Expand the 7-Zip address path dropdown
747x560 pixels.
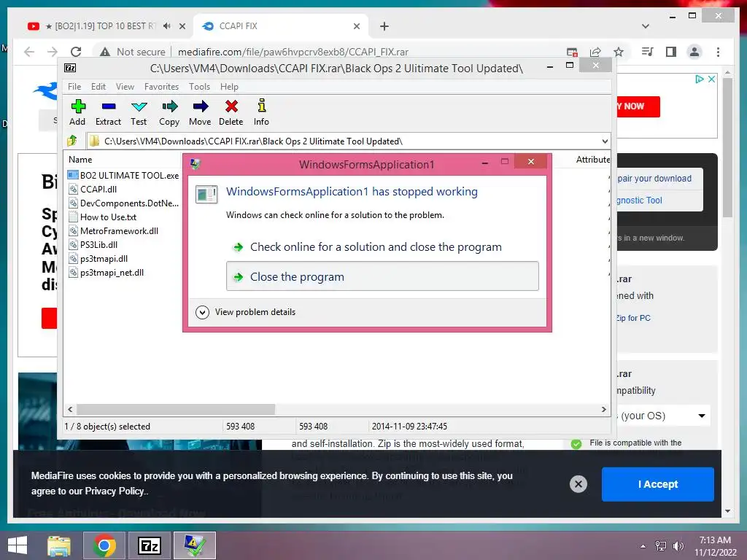[x=605, y=141]
